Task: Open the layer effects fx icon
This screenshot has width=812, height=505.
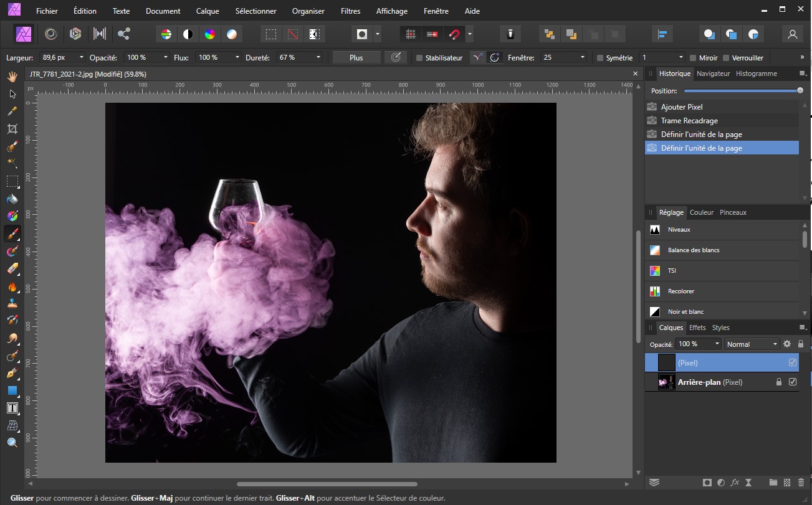Action: 735,483
